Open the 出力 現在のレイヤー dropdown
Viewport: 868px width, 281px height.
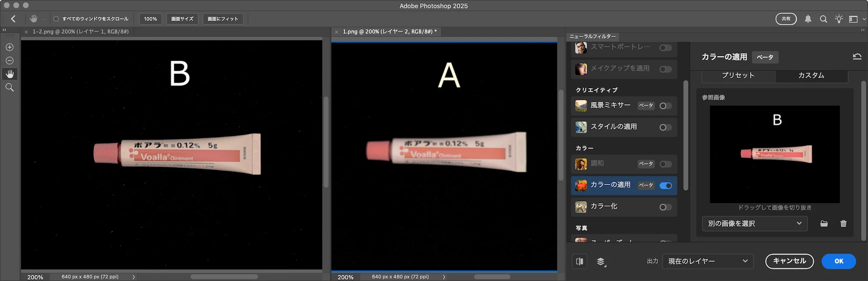(x=708, y=261)
